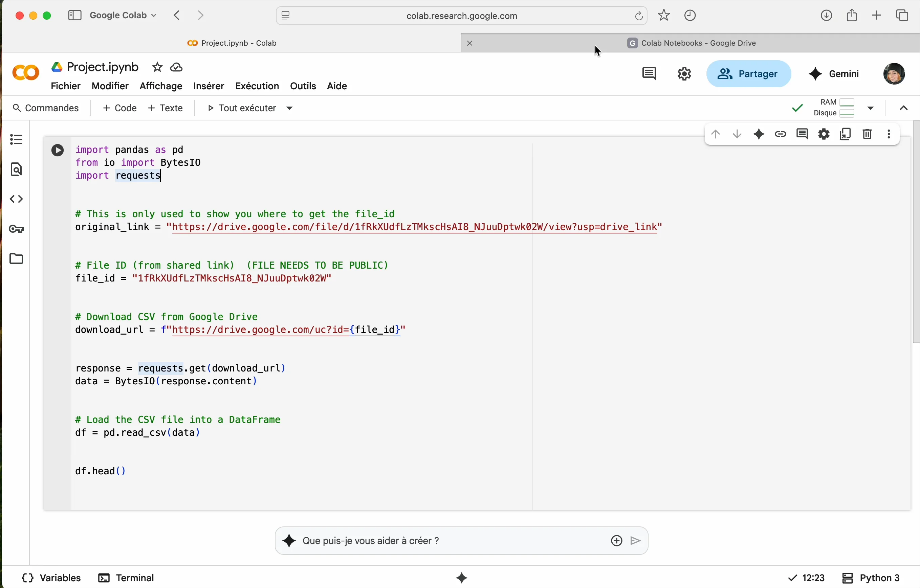Open the code snippets panel

click(16, 199)
